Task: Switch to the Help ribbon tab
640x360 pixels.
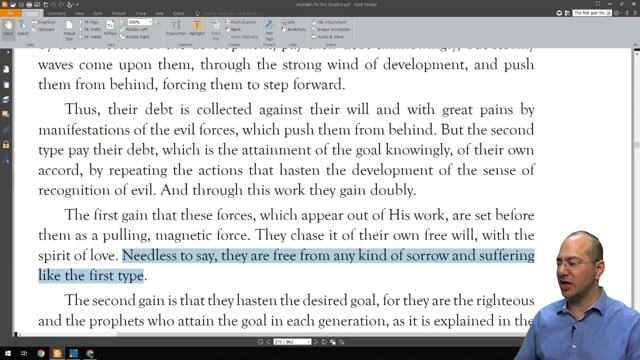Action: [160, 13]
